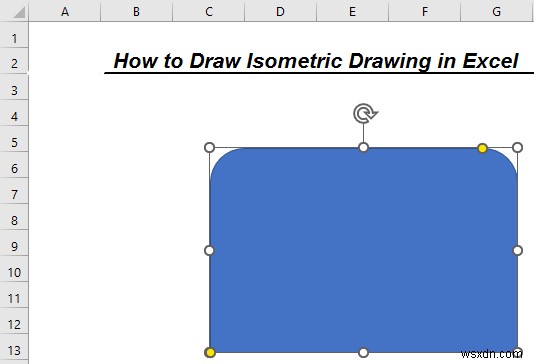Select row 1 header

(x=14, y=35)
